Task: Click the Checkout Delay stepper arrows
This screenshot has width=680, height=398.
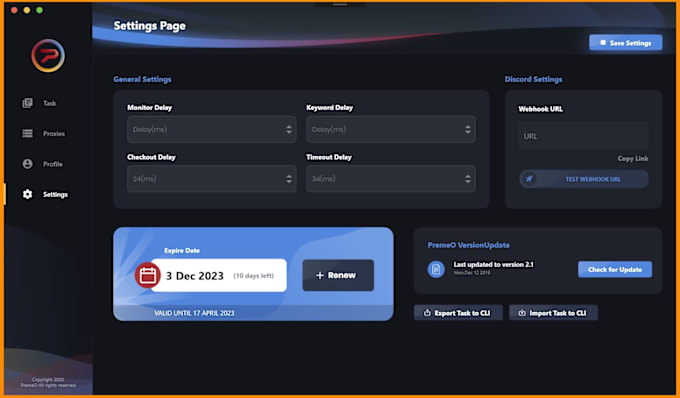Action: tap(289, 179)
